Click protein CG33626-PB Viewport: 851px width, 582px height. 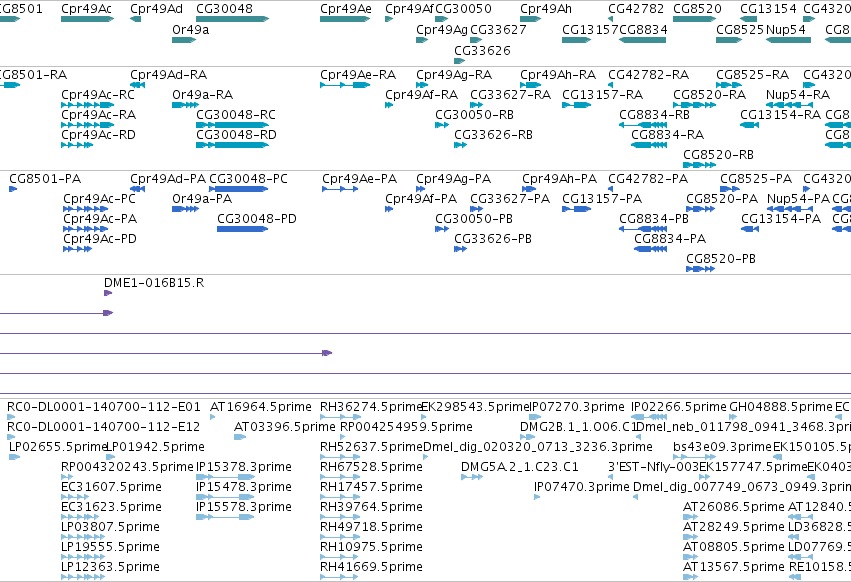pos(493,239)
